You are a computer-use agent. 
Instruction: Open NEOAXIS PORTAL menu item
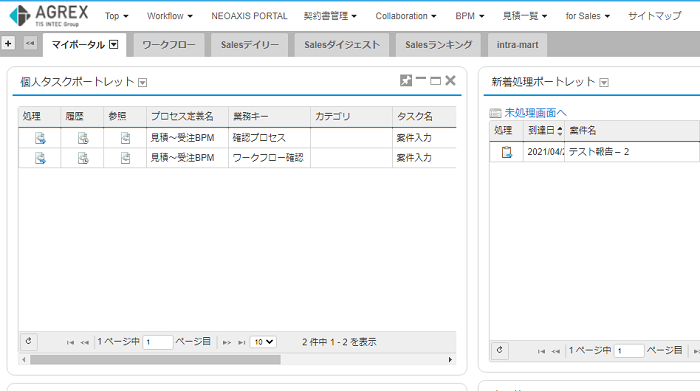pyautogui.click(x=249, y=16)
